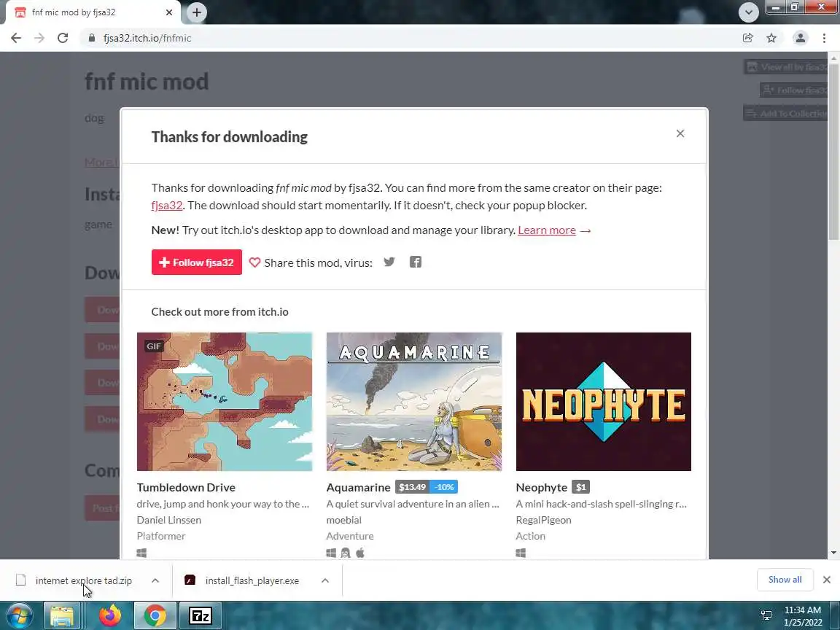View site info via the padlock icon
This screenshot has height=630, width=840.
pyautogui.click(x=92, y=38)
